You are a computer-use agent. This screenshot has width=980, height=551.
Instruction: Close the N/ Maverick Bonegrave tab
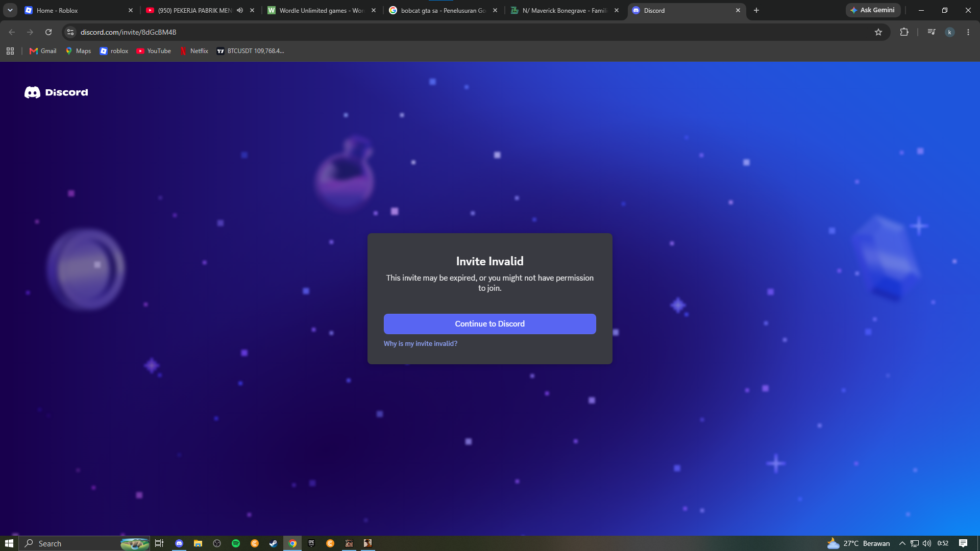pyautogui.click(x=617, y=10)
